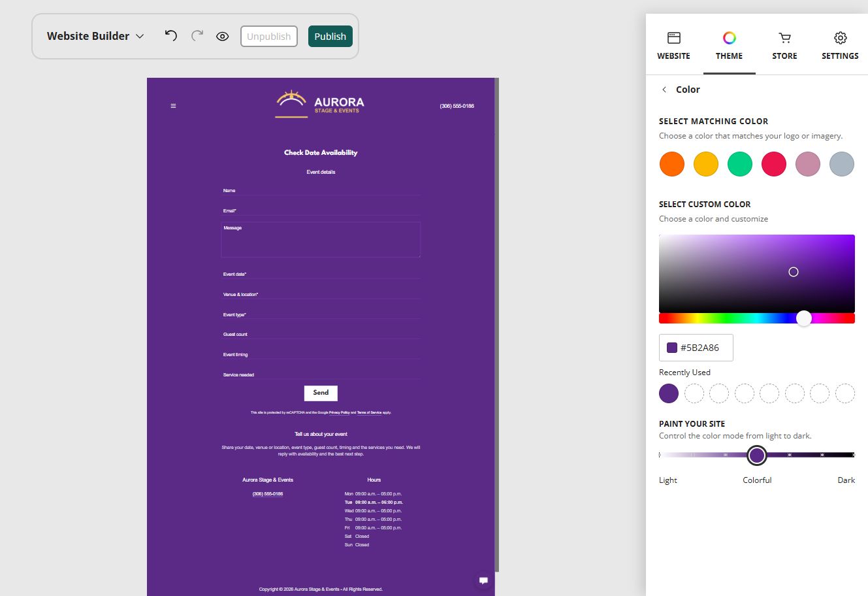Undo the last change
Image resolution: width=868 pixels, height=596 pixels.
click(170, 36)
